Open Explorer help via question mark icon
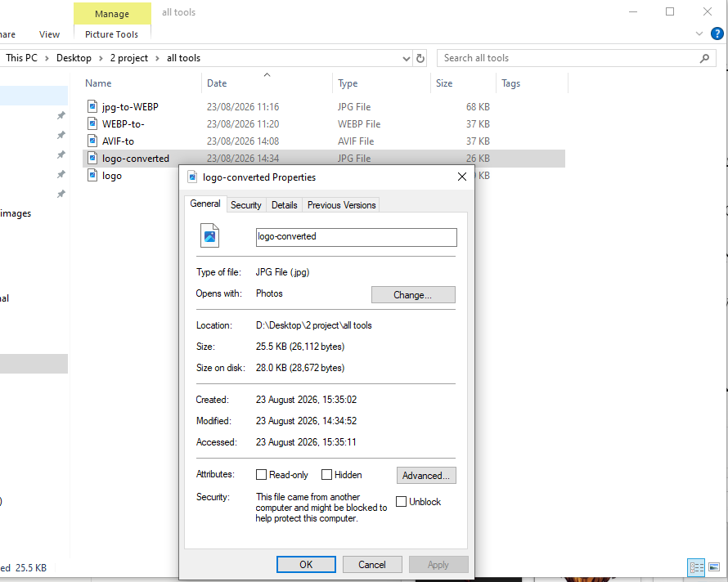Viewport: 728px width, 582px height. click(x=717, y=34)
